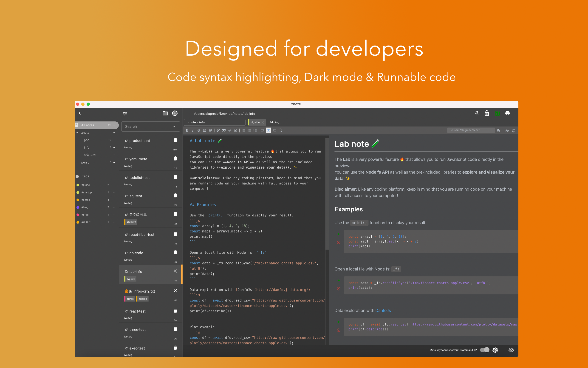Screen dimensions: 588x368
Task: Open the perso notebook
Action: [x=85, y=162]
